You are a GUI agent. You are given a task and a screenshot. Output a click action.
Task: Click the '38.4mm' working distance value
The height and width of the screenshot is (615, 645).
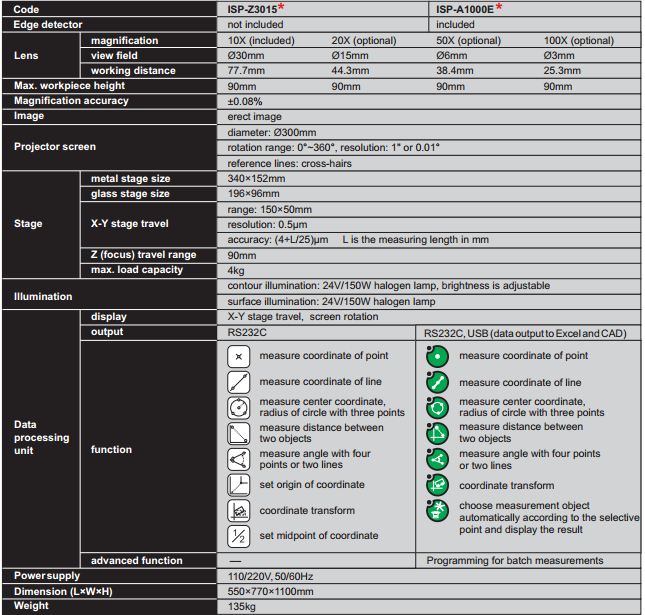pos(455,71)
